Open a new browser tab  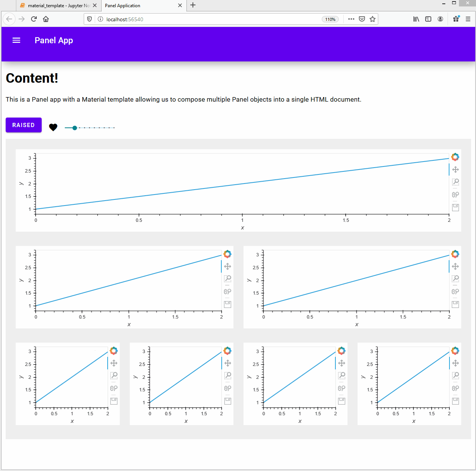pyautogui.click(x=193, y=5)
